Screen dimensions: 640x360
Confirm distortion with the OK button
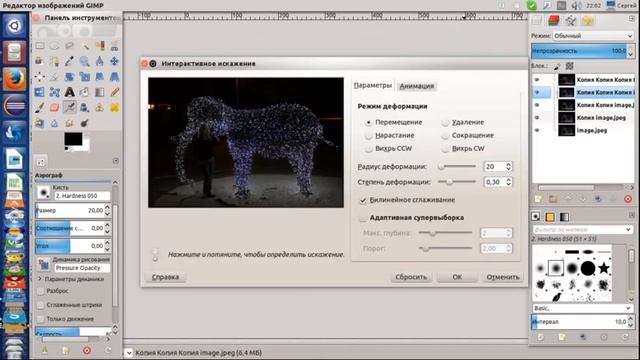(457, 277)
